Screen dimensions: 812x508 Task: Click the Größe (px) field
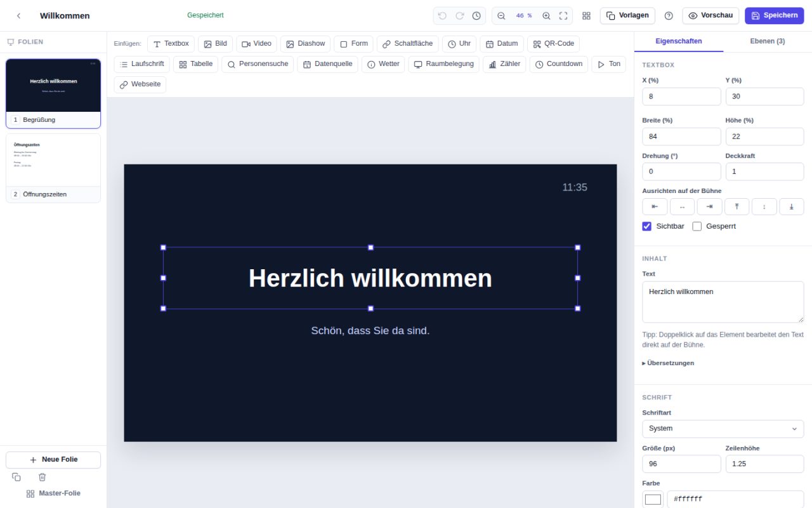pos(681,464)
